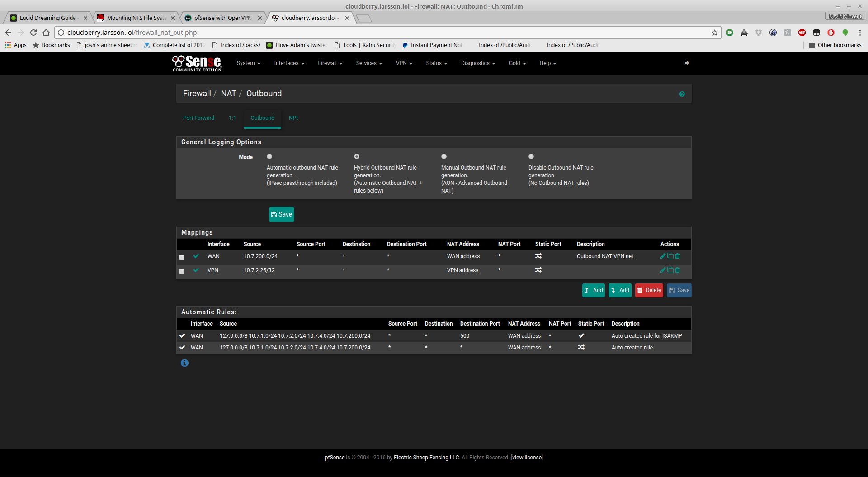
Task: Click the info icon below Automatic Rules
Action: 184,363
